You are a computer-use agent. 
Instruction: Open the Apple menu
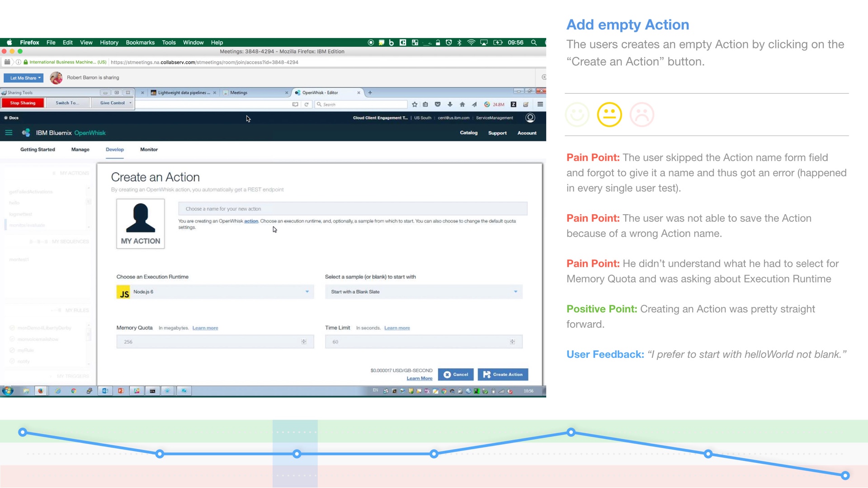click(x=9, y=42)
